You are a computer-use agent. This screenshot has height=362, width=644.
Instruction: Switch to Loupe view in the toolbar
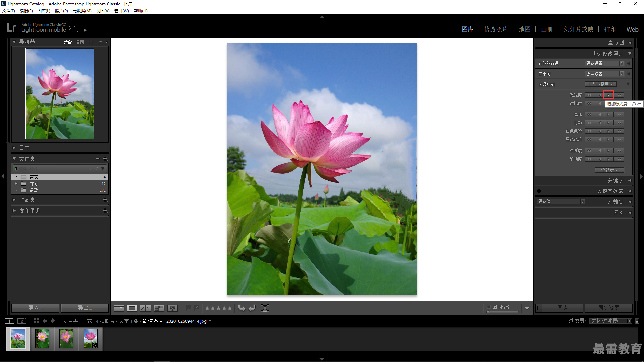click(x=132, y=308)
